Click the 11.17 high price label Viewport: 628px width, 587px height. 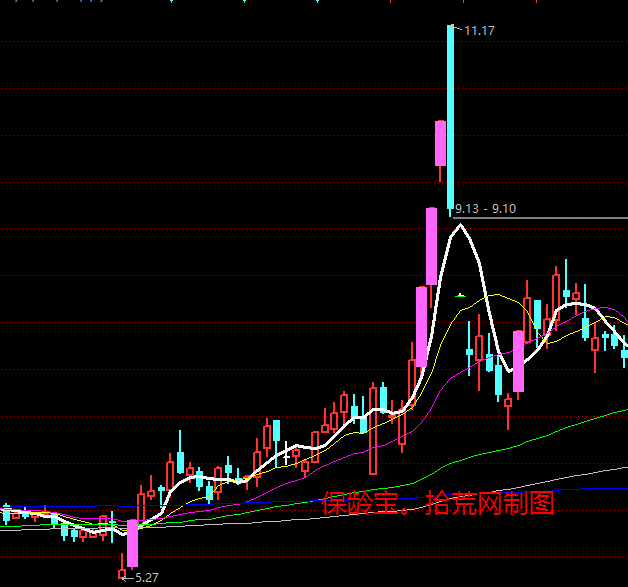(479, 31)
